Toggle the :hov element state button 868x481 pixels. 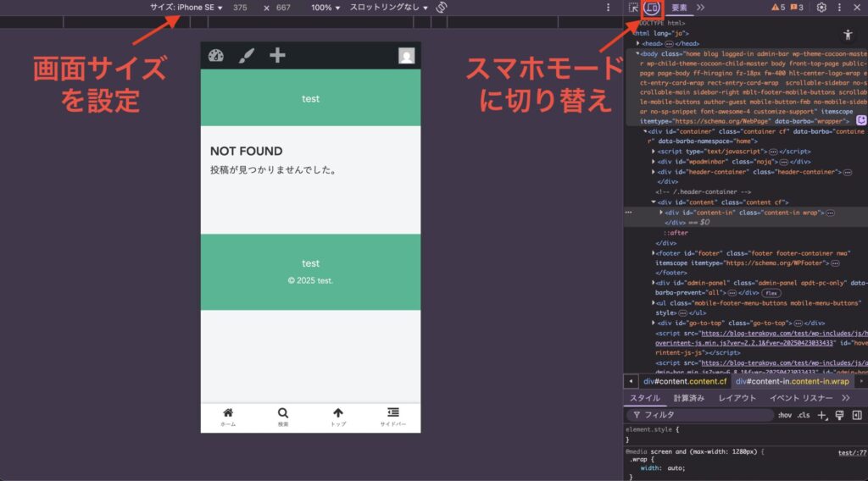(x=784, y=415)
